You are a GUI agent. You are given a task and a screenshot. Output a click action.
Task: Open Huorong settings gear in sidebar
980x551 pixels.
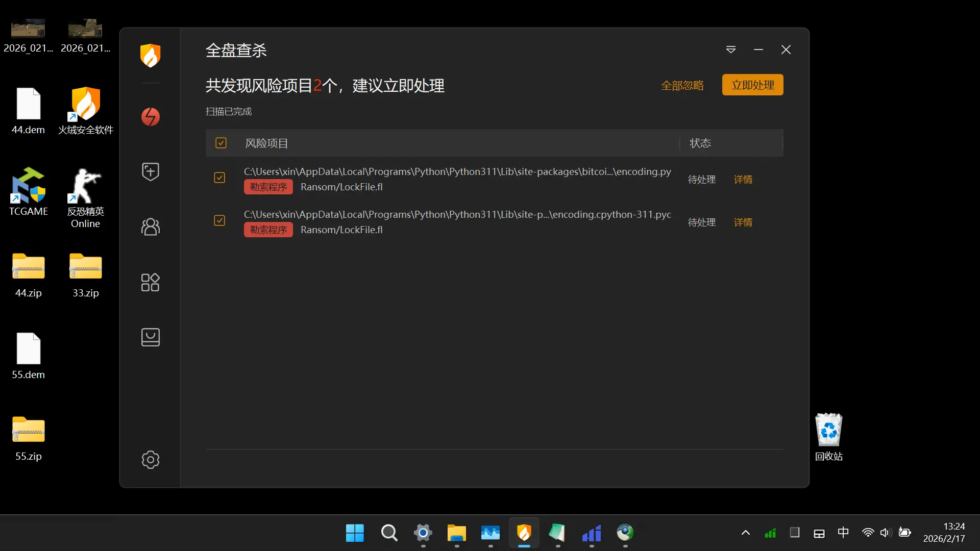[x=150, y=460]
